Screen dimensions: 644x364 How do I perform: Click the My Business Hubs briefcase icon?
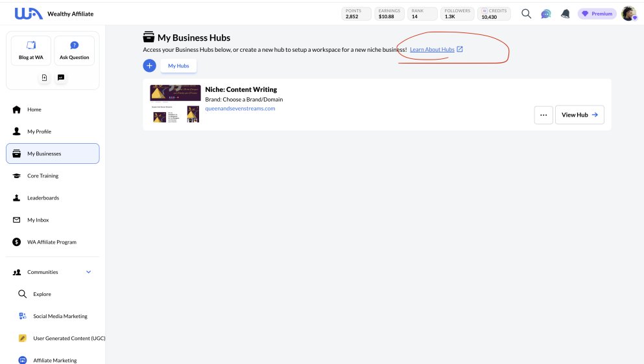(x=149, y=37)
